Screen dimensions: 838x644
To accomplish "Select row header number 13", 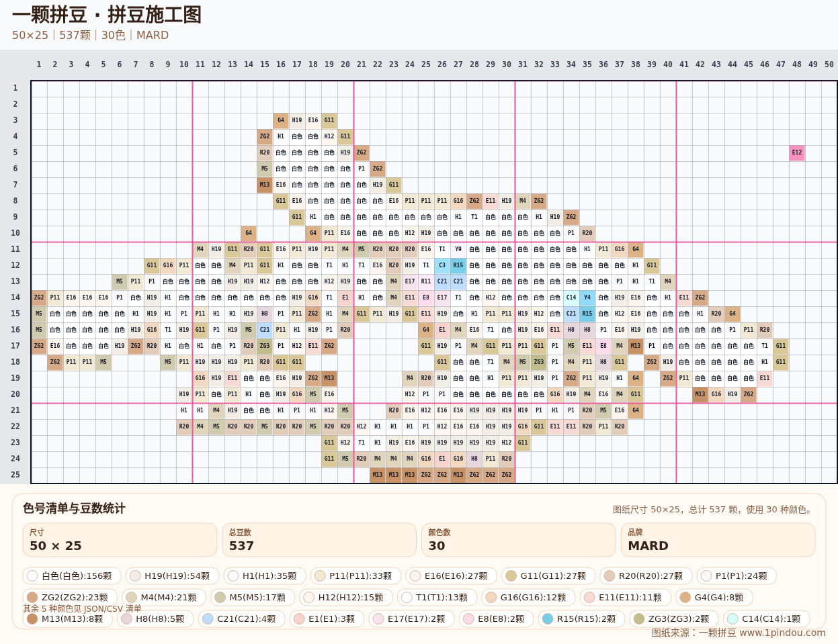I will pyautogui.click(x=15, y=281).
